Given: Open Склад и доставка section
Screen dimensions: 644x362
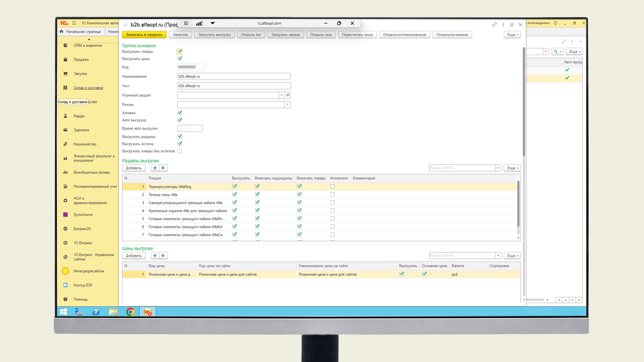Looking at the screenshot, I should pyautogui.click(x=88, y=88).
